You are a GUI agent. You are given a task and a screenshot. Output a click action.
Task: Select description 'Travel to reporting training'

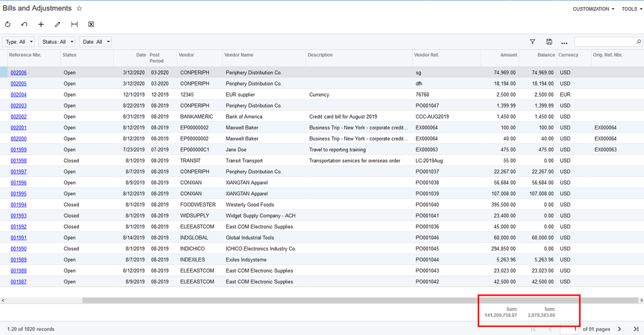coord(337,150)
